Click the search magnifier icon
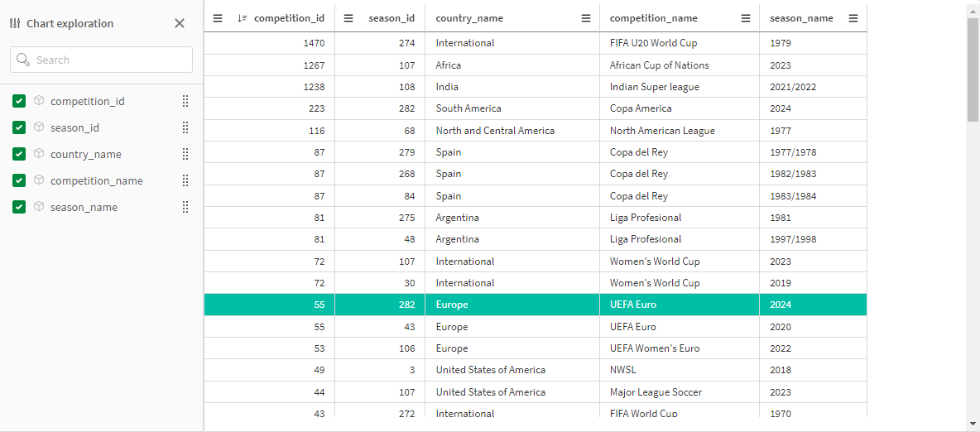The image size is (980, 432). (x=23, y=60)
